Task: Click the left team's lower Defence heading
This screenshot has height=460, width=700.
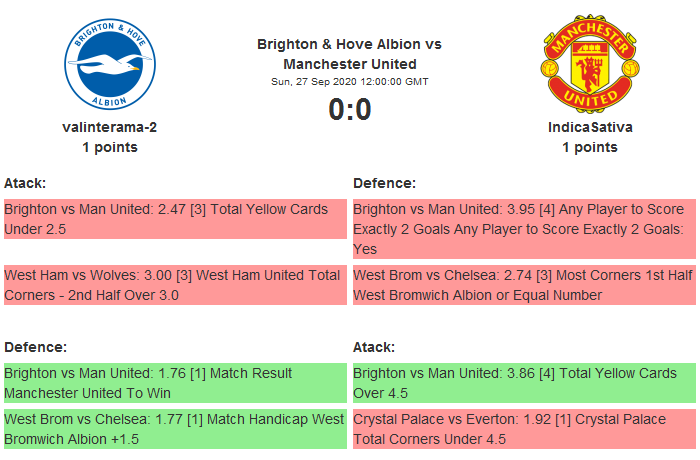Action: click(35, 347)
